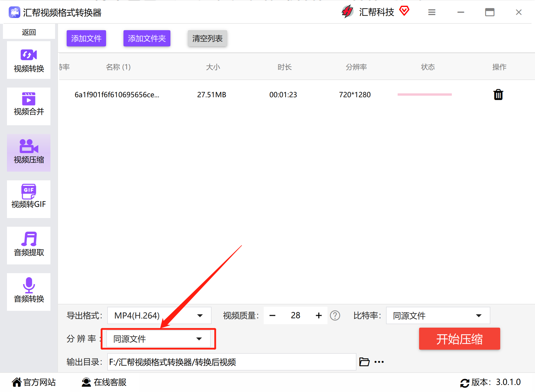Click the 状态 column header

click(x=428, y=67)
